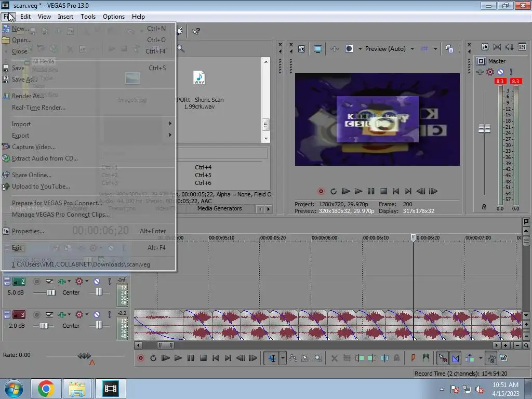The height and width of the screenshot is (399, 532).
Task: Click Downmix Output icon in Master
Action: (x=497, y=47)
